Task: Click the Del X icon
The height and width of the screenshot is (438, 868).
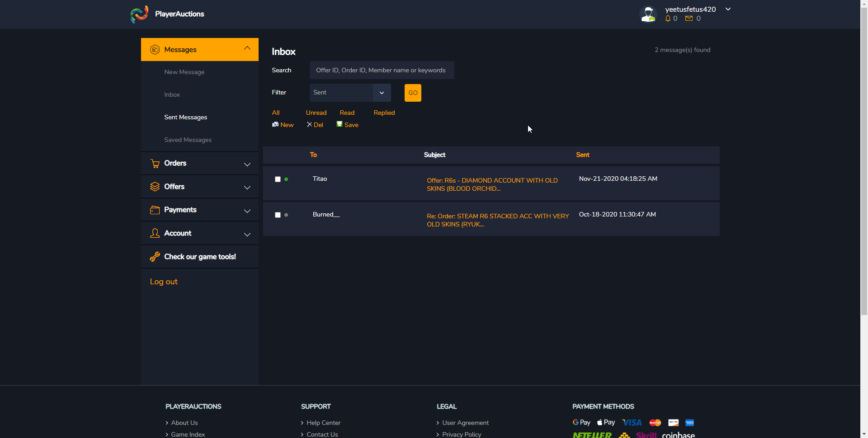Action: 309,125
